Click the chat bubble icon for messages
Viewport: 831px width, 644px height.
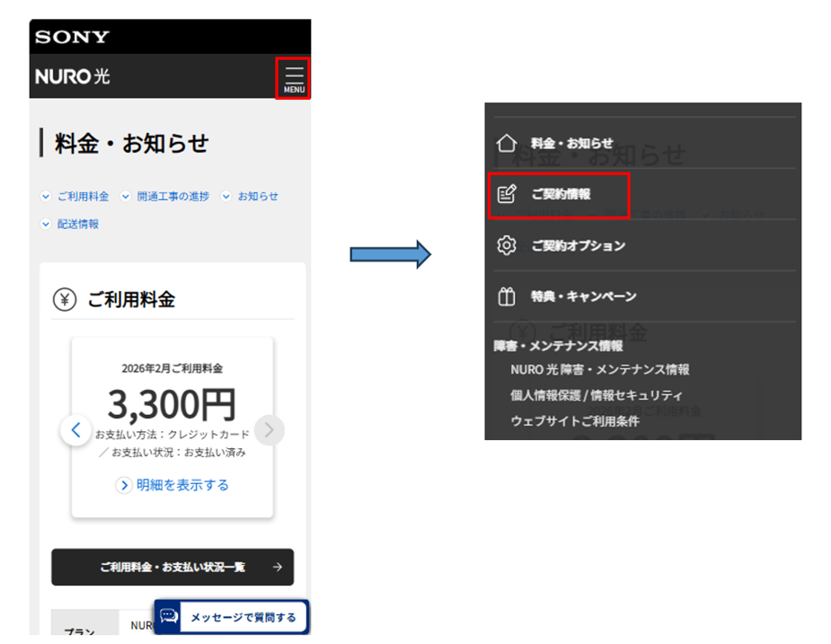point(170,616)
